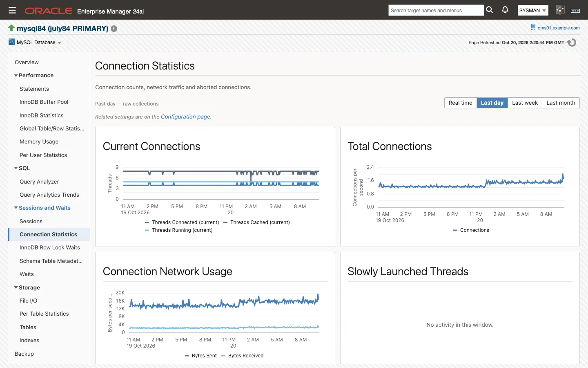
Task: Go to the Backup page
Action: tap(24, 354)
